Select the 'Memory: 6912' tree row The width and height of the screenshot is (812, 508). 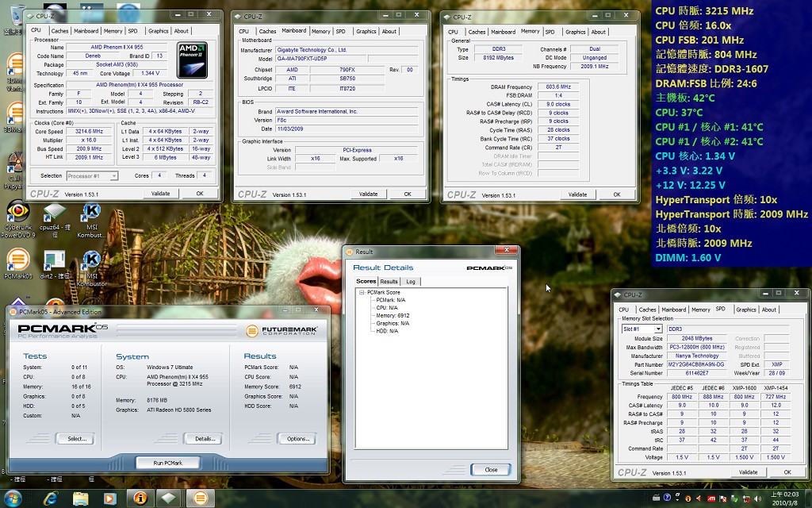pyautogui.click(x=393, y=316)
